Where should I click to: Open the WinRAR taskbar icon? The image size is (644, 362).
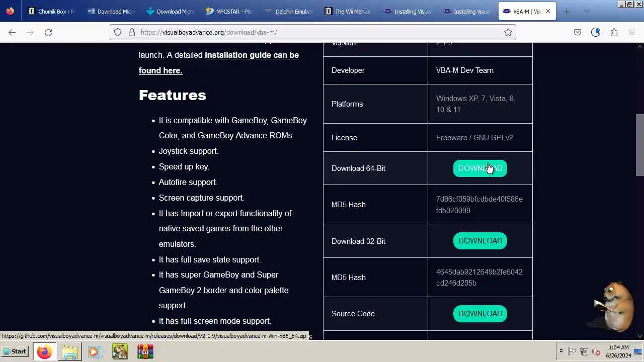tap(145, 351)
